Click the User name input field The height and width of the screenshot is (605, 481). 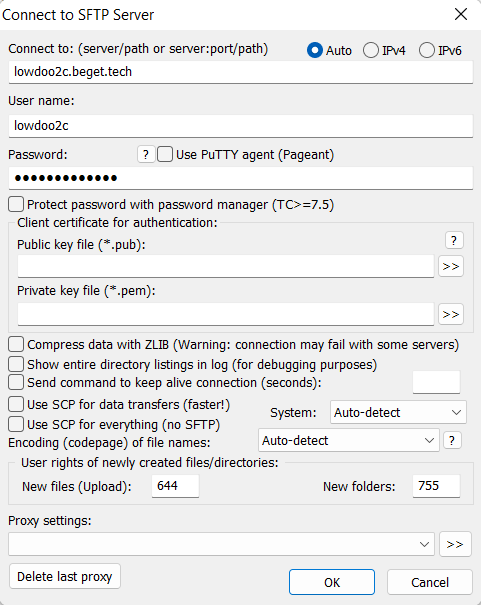click(241, 126)
